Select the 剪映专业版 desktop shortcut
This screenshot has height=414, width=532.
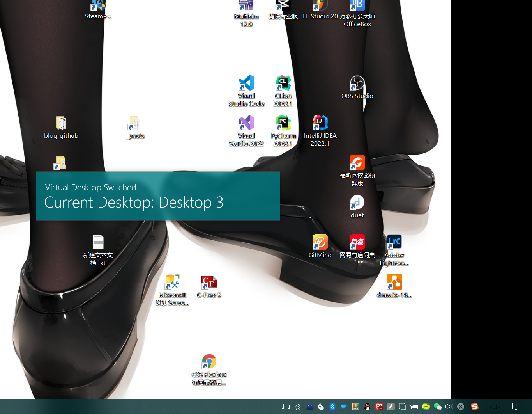tap(283, 10)
